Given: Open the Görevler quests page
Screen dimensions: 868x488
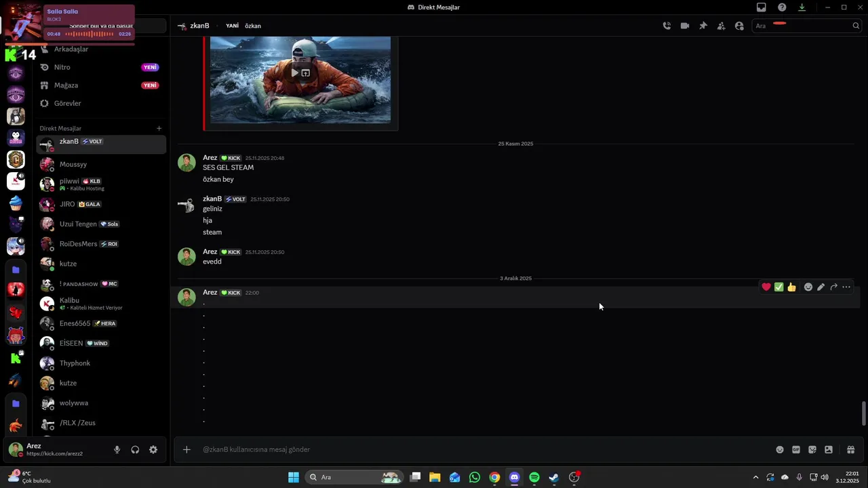Looking at the screenshot, I should (x=101, y=103).
